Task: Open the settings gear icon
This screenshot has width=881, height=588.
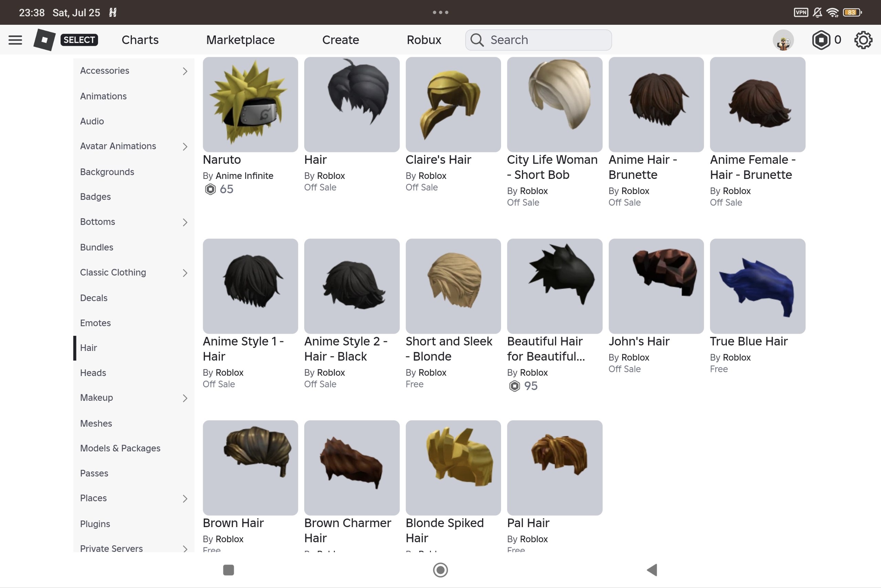Action: coord(863,40)
